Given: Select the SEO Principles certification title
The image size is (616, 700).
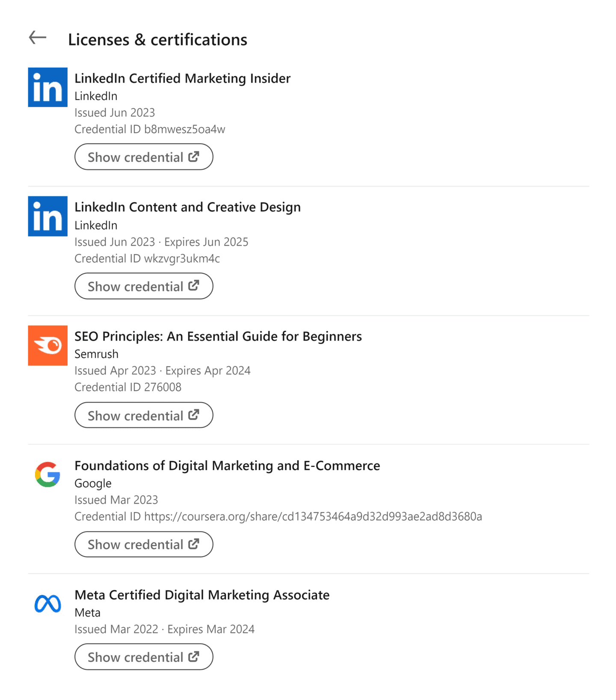Looking at the screenshot, I should (x=218, y=336).
